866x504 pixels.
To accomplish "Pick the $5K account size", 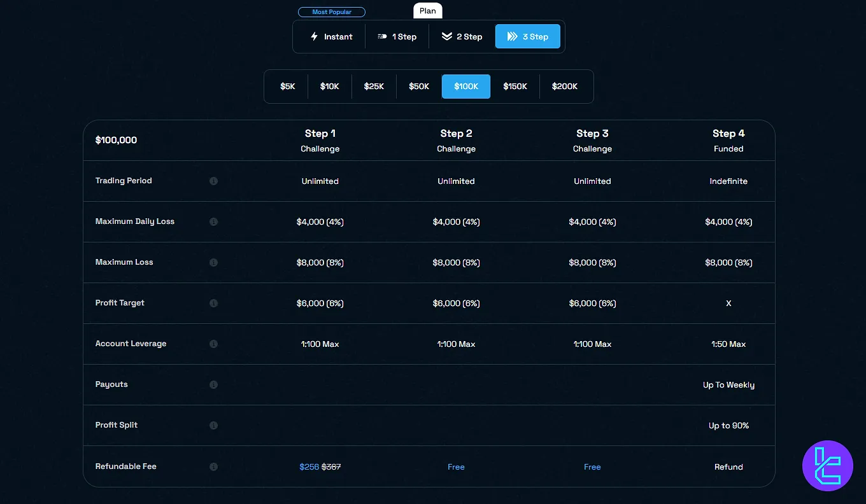I will point(288,87).
